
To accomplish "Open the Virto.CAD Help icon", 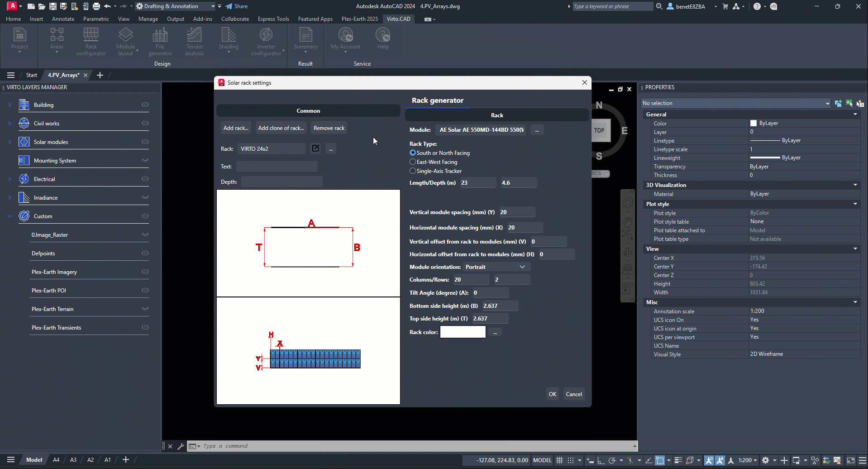I will 383,38.
